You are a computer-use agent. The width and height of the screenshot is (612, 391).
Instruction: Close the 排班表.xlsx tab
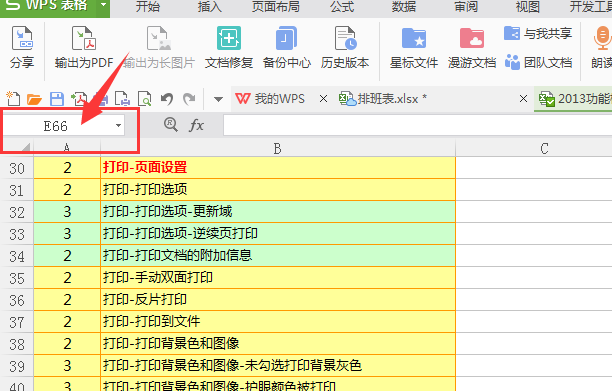[x=523, y=99]
